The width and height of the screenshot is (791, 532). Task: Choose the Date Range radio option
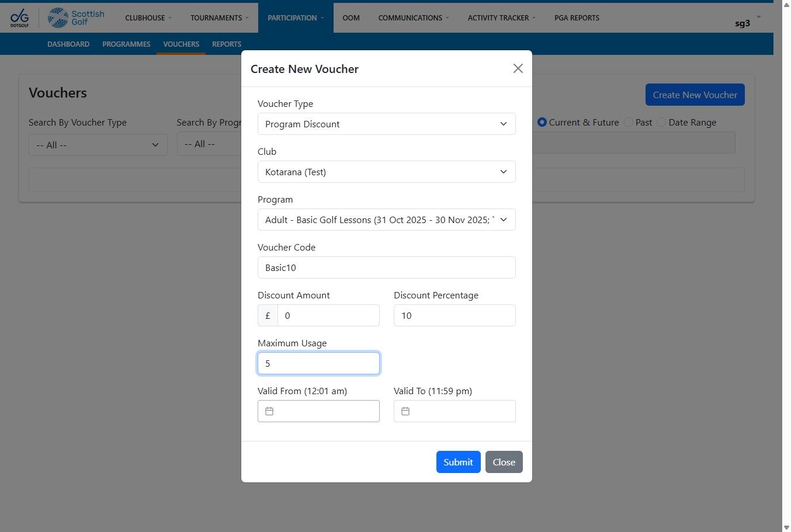coord(661,122)
